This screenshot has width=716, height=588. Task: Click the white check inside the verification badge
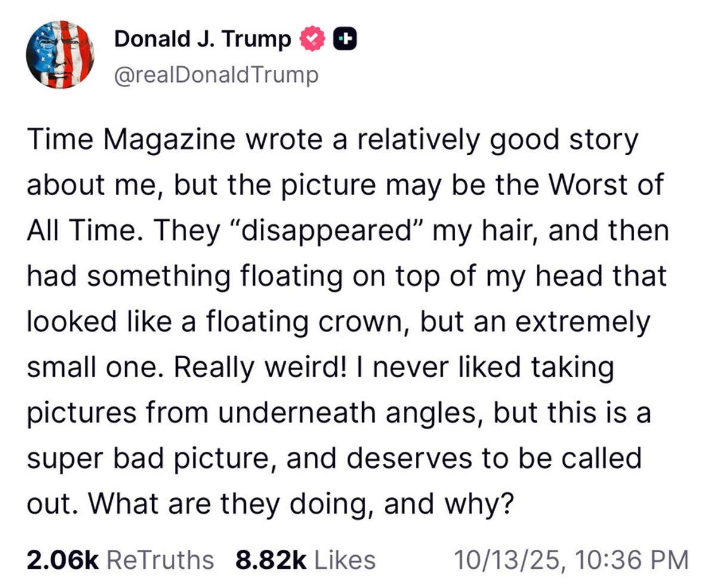(311, 38)
